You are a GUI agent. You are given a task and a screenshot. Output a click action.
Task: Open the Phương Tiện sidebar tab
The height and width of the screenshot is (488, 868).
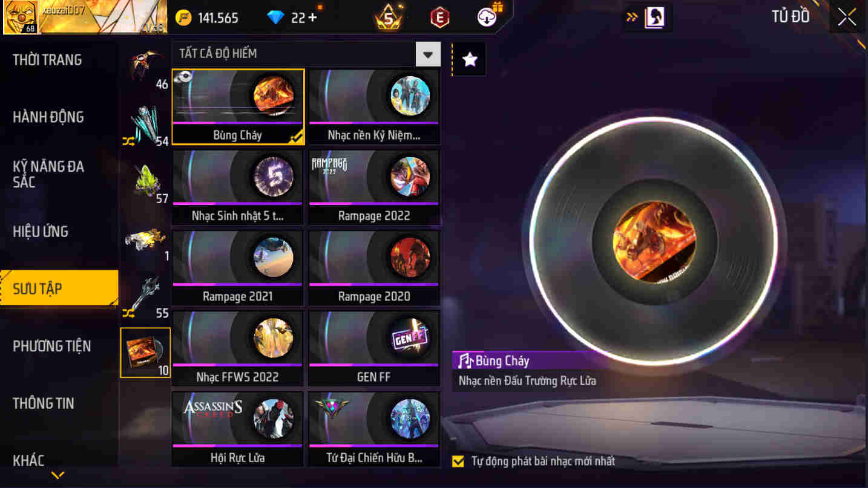click(x=52, y=346)
